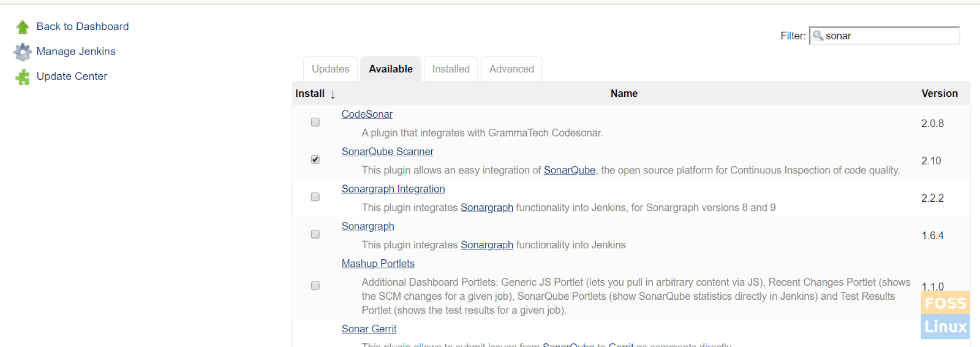Open the Sonar Gerrit plugin link
The height and width of the screenshot is (347, 980).
coord(369,329)
